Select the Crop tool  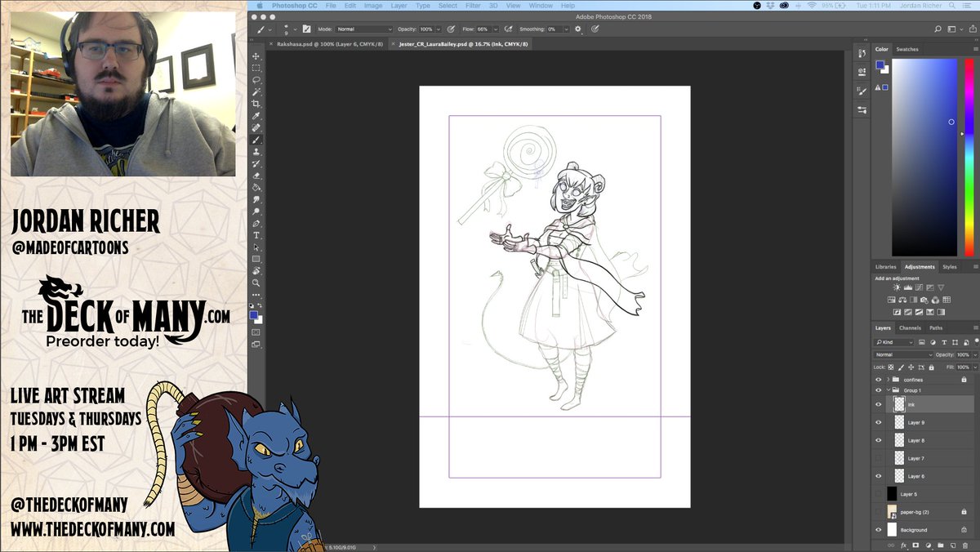pos(256,104)
